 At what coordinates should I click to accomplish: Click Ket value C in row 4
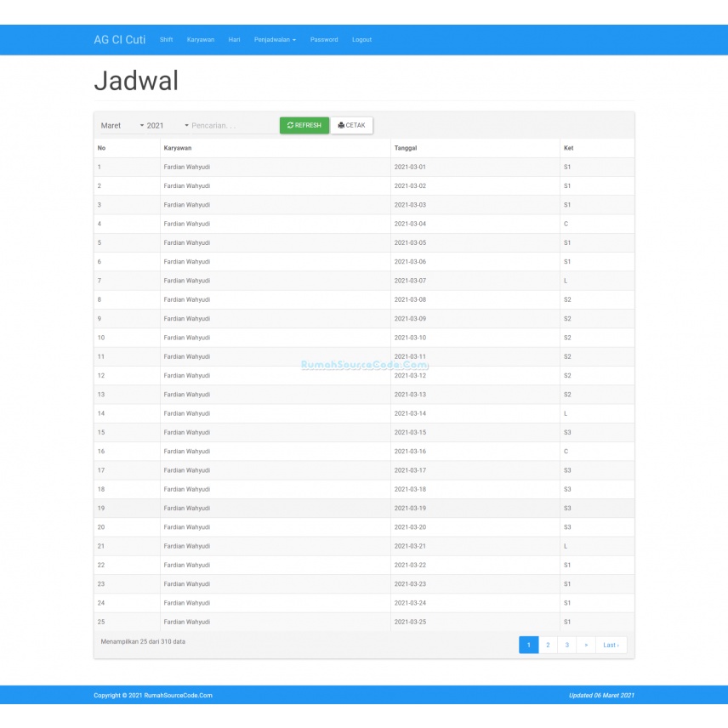pos(566,224)
